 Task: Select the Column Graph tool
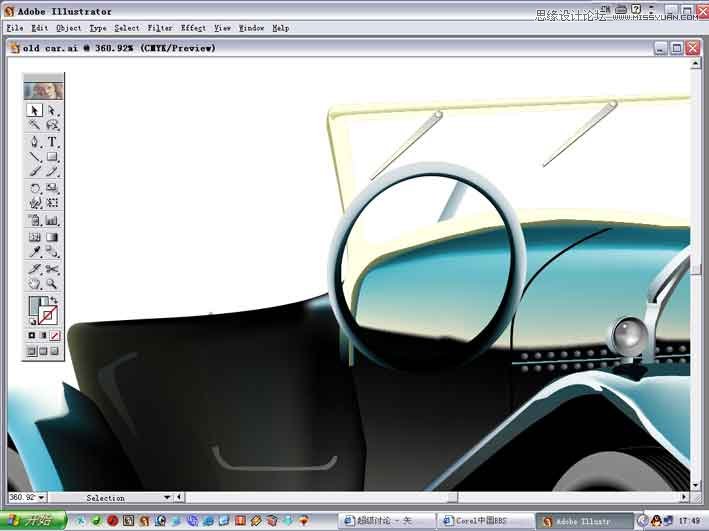(x=52, y=221)
